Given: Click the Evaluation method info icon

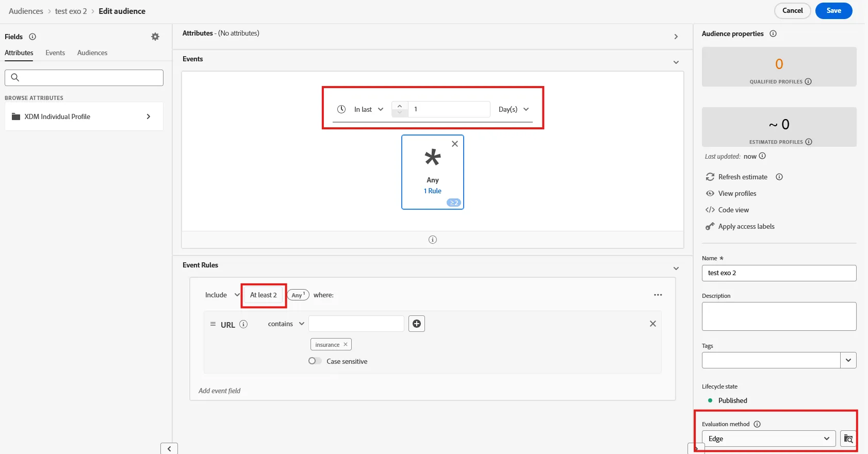Looking at the screenshot, I should tap(757, 424).
